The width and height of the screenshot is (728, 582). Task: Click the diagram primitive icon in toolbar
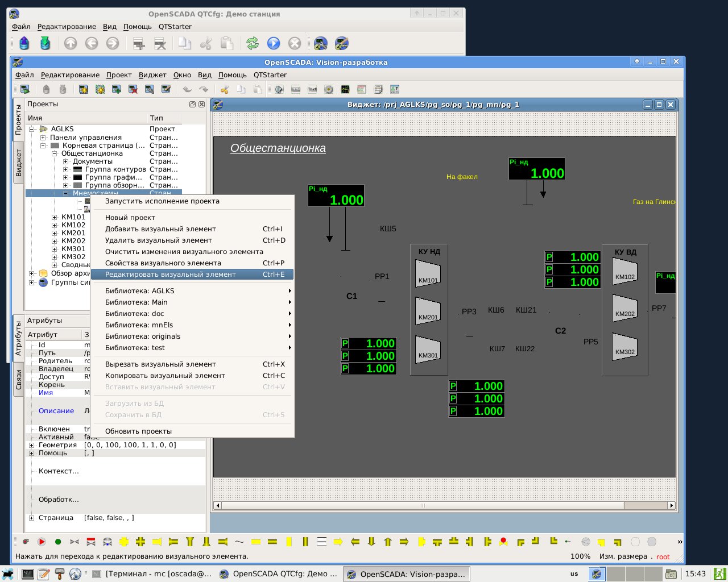pyautogui.click(x=345, y=89)
